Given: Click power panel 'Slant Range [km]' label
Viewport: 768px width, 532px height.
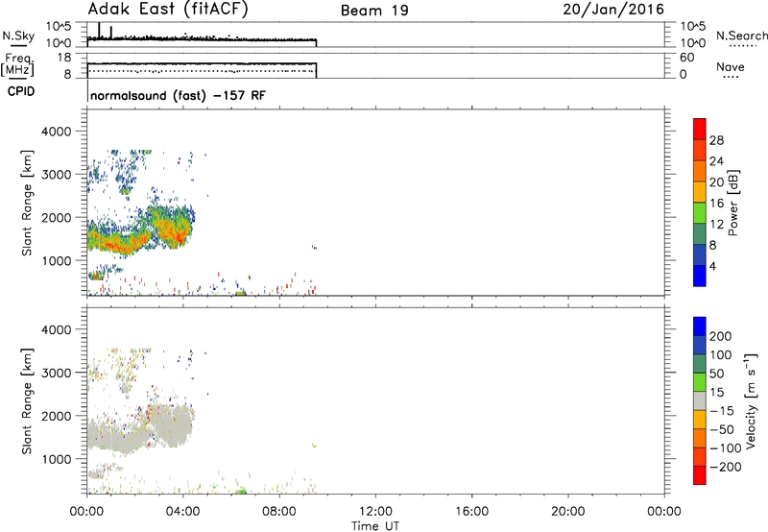Looking at the screenshot, I should [x=27, y=203].
